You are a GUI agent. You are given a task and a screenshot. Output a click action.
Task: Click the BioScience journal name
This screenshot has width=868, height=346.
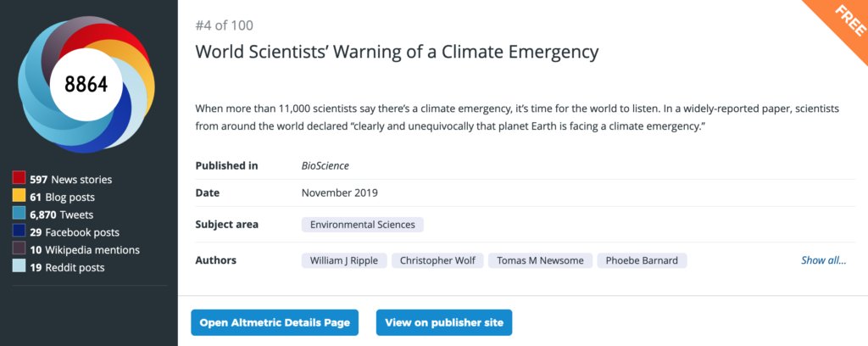[x=325, y=165]
